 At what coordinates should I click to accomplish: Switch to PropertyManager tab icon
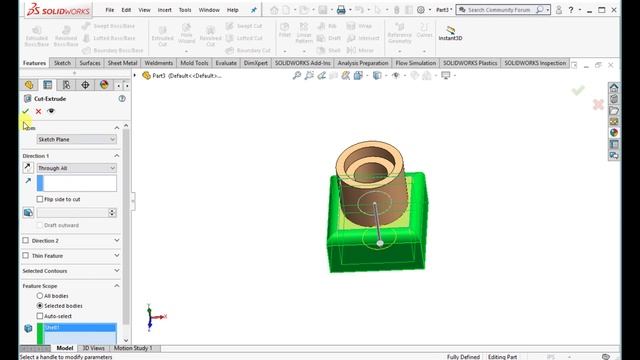pyautogui.click(x=48, y=85)
